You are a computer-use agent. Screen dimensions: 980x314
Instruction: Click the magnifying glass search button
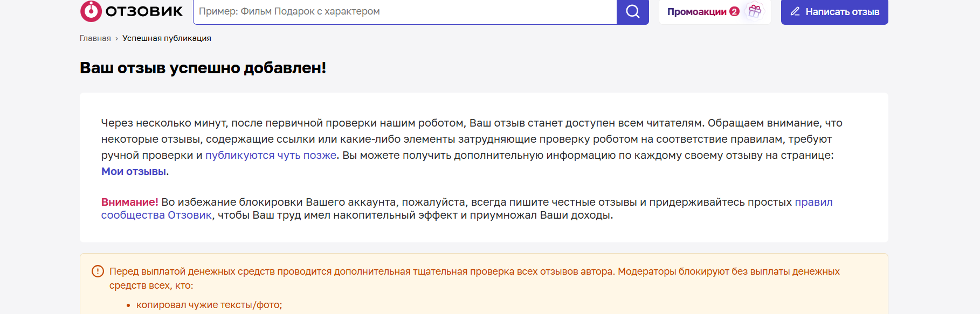coord(633,11)
